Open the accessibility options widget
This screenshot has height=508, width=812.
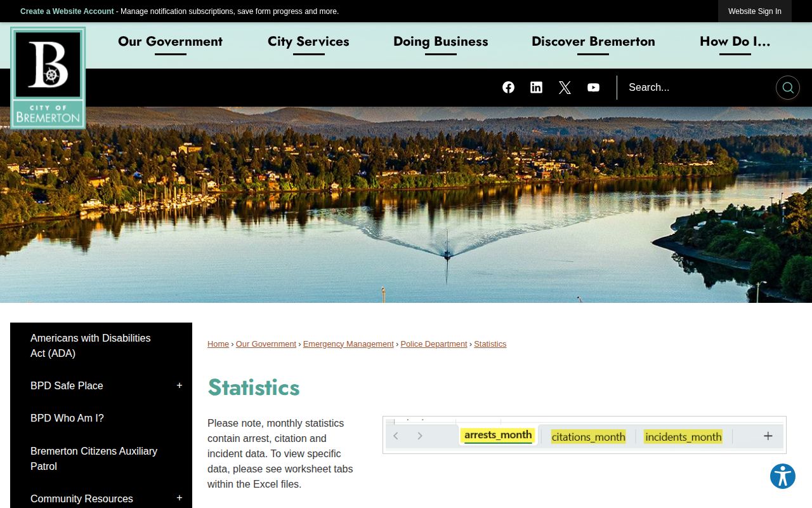(783, 476)
